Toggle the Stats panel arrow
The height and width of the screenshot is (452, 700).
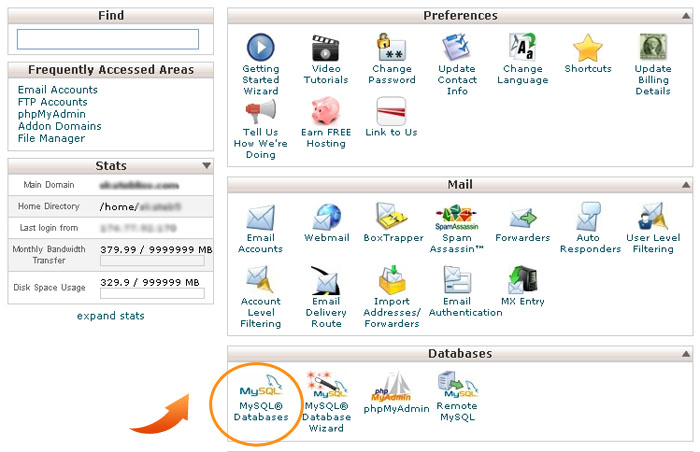[x=206, y=166]
